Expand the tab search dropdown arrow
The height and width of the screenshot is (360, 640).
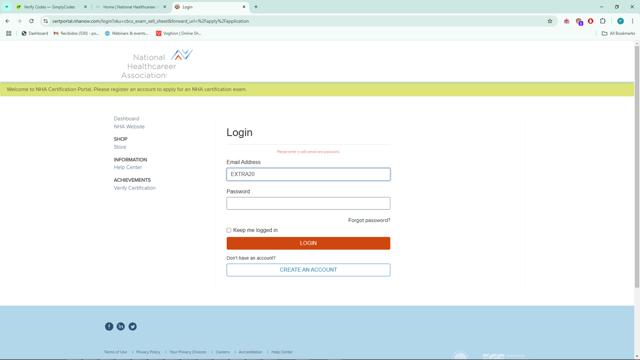tap(7, 7)
